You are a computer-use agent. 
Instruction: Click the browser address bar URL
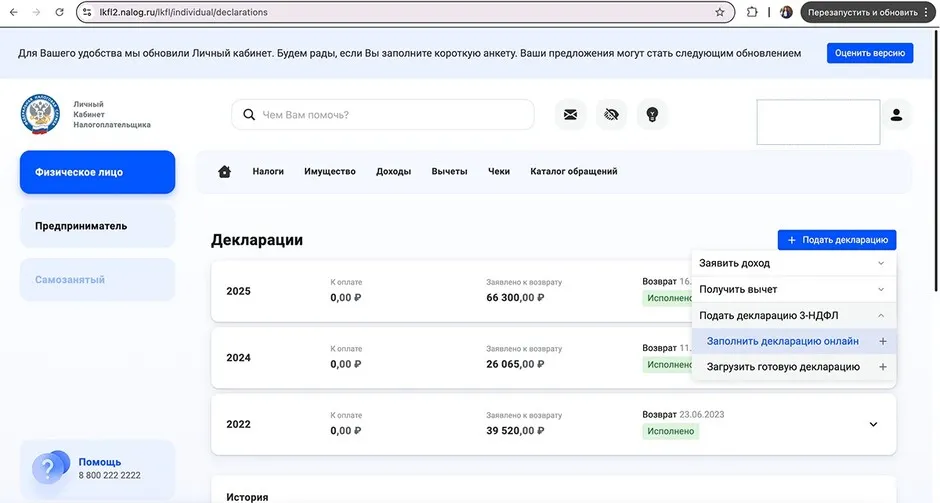(x=183, y=12)
